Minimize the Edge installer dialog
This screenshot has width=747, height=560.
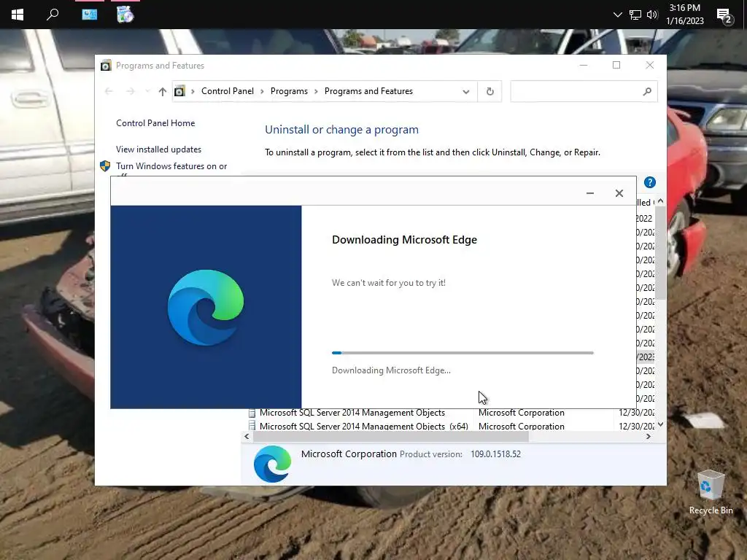(x=589, y=192)
